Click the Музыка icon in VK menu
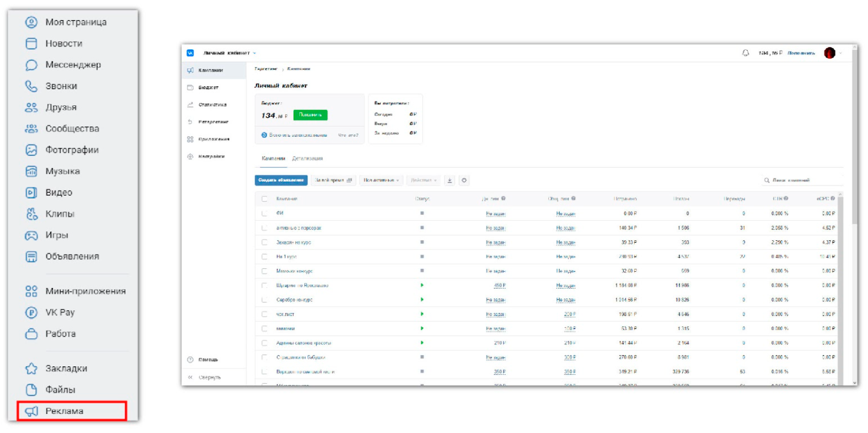 pos(32,171)
